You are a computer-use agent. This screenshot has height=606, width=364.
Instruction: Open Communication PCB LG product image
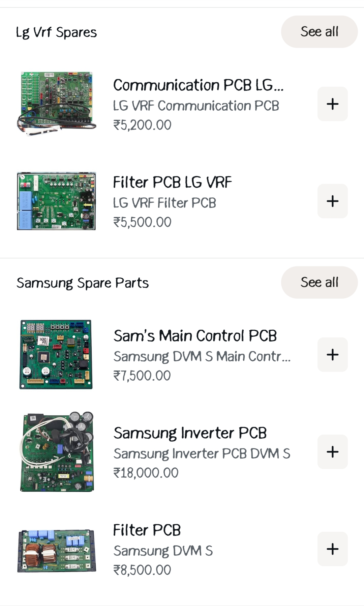click(x=56, y=103)
